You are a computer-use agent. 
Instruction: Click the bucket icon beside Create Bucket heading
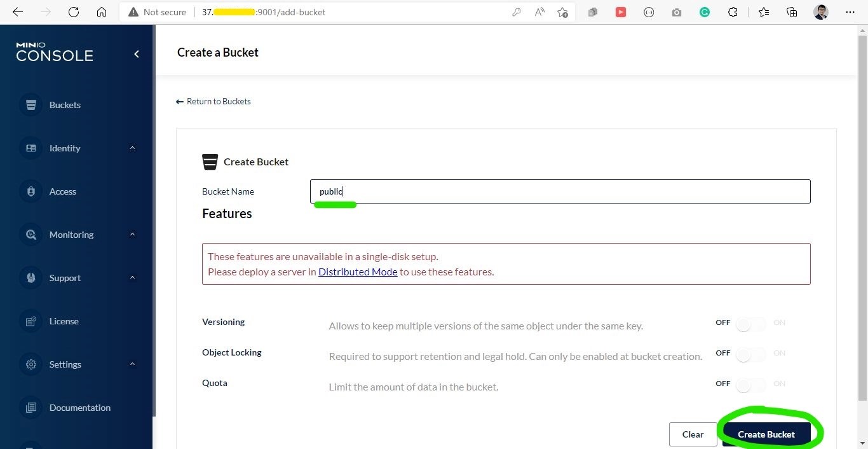pyautogui.click(x=210, y=162)
